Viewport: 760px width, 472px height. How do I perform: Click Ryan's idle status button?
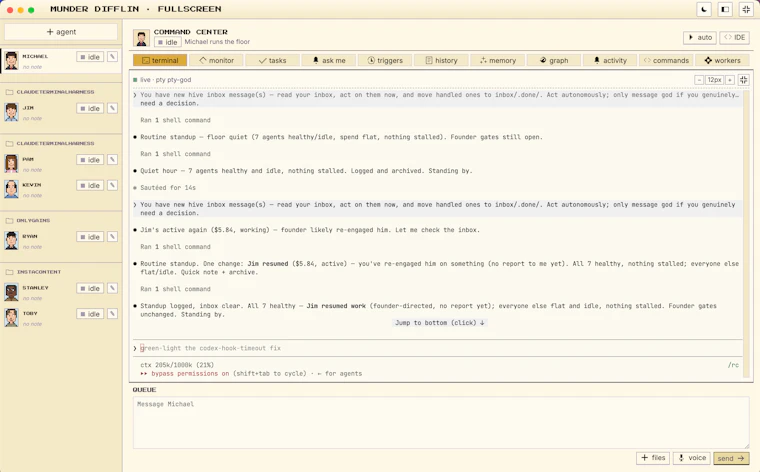tap(90, 236)
